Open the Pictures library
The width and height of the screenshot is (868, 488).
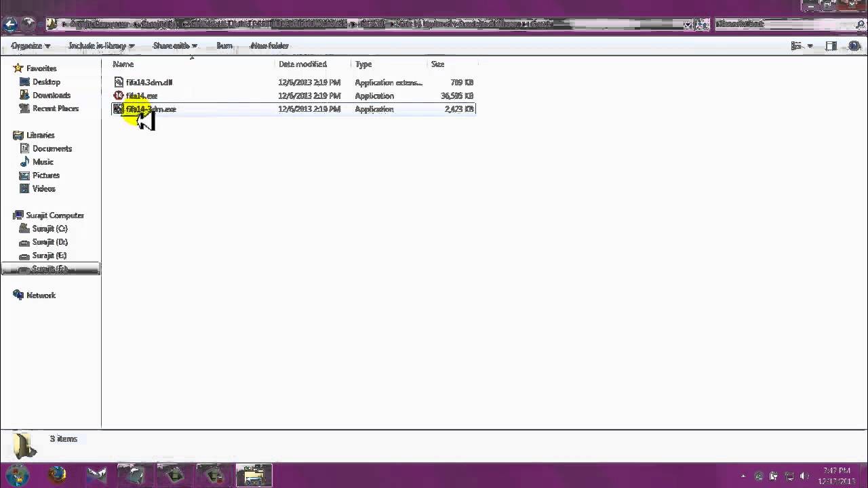[39, 175]
